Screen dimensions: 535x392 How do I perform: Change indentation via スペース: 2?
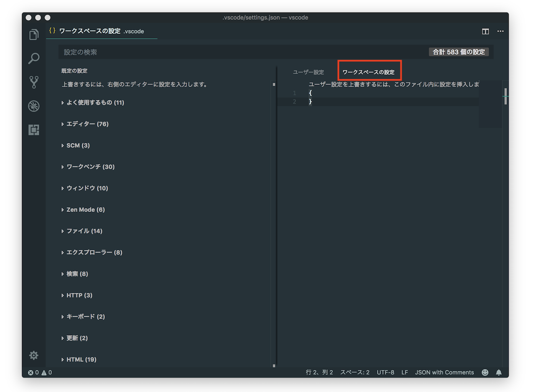pyautogui.click(x=355, y=372)
